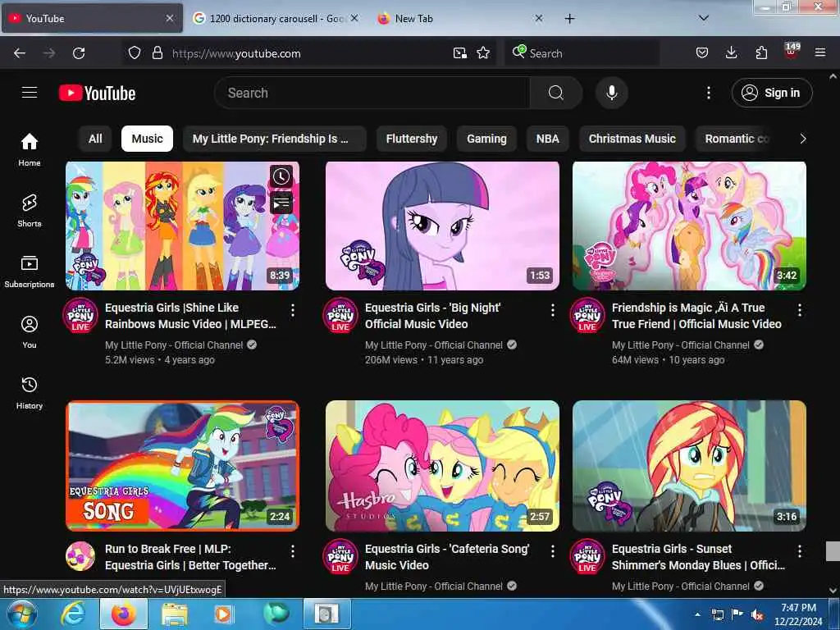The image size is (840, 630).
Task: Play the Shine Like Rainbows thumbnail
Action: pos(183,226)
